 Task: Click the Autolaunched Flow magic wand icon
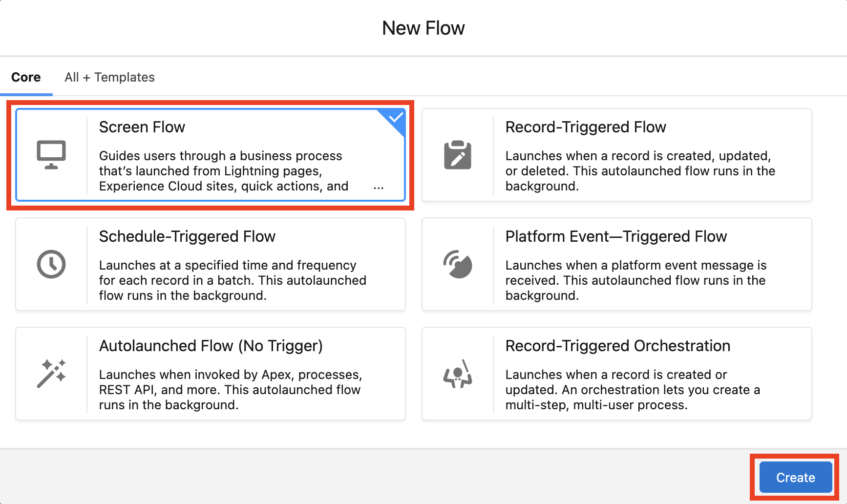pos(51,374)
